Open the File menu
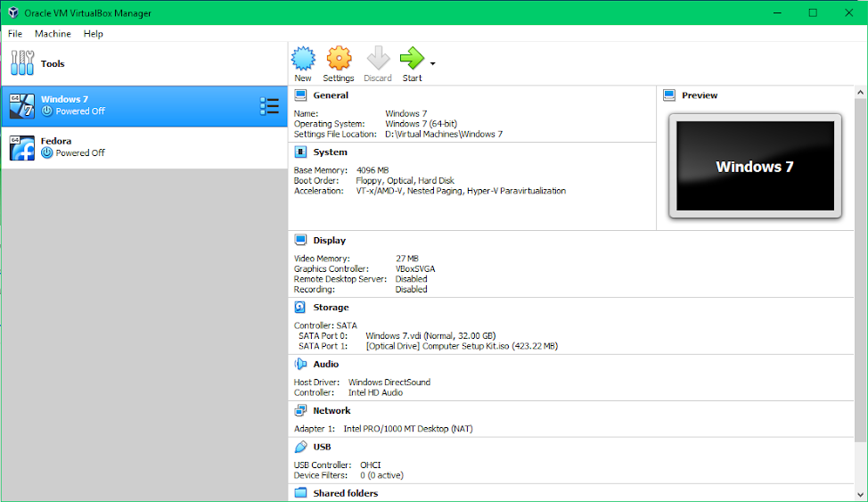Image resolution: width=868 pixels, height=502 pixels. click(x=15, y=34)
